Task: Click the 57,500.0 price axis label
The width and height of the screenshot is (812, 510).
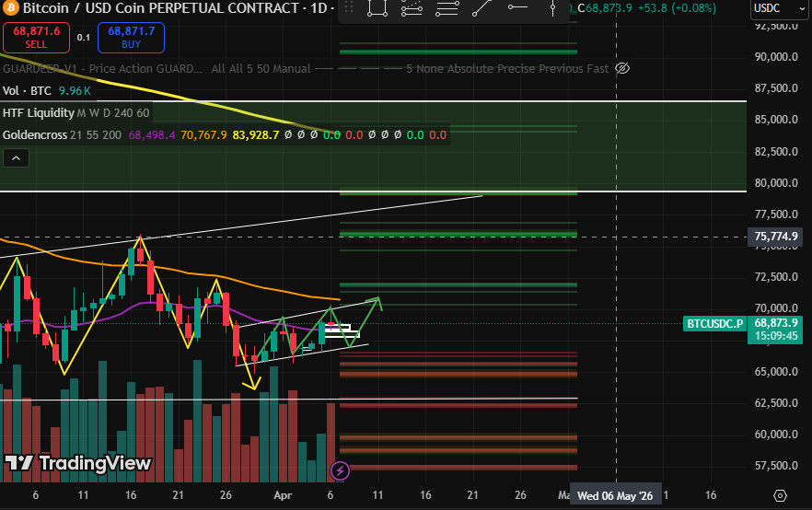Action: tap(776, 466)
